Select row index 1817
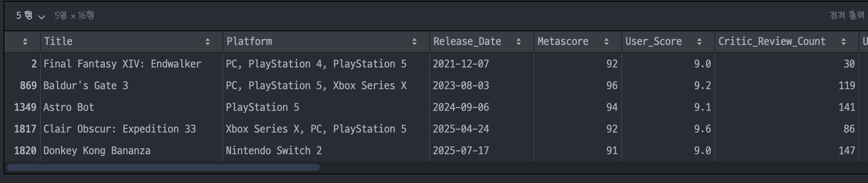This screenshot has height=183, width=868. 25,129
